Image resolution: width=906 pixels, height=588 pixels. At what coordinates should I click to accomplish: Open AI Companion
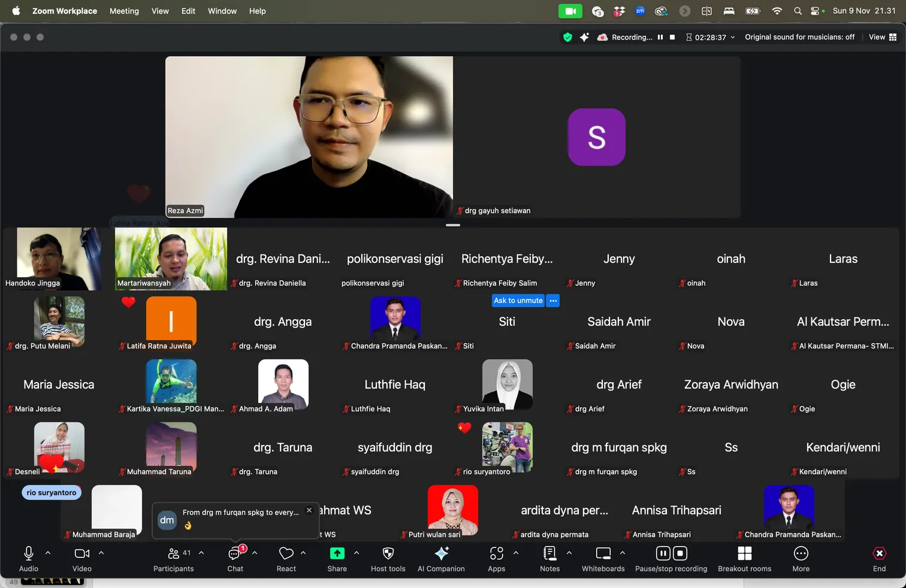click(441, 554)
